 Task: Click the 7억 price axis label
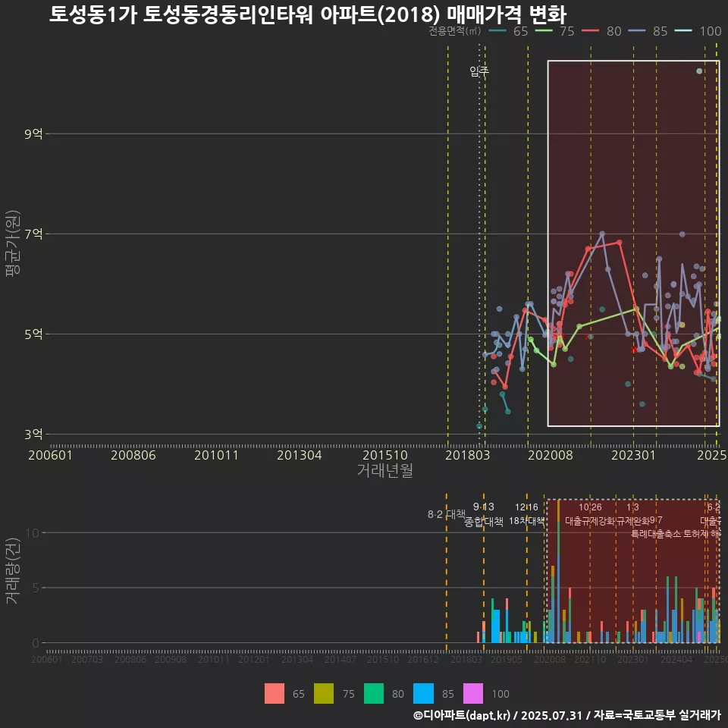pos(33,234)
